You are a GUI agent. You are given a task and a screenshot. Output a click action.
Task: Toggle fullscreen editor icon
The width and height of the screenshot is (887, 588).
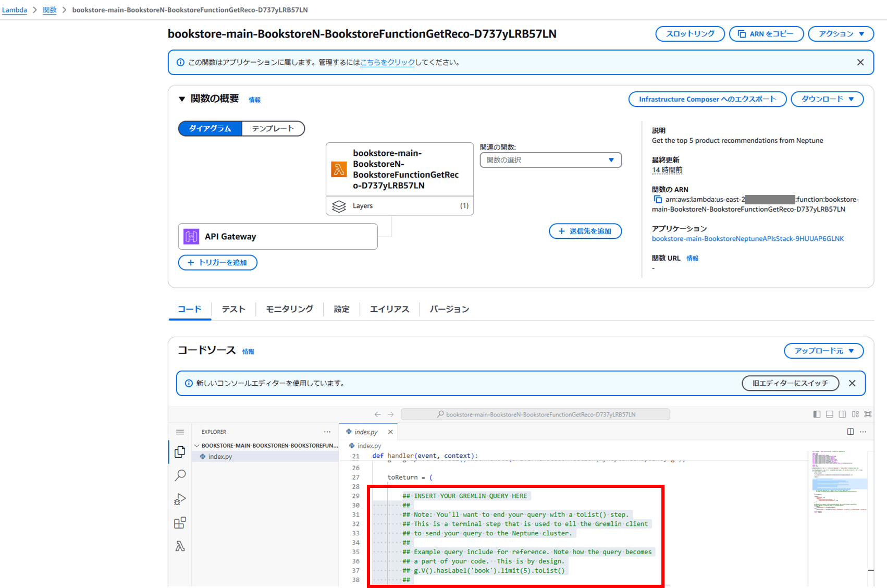868,414
